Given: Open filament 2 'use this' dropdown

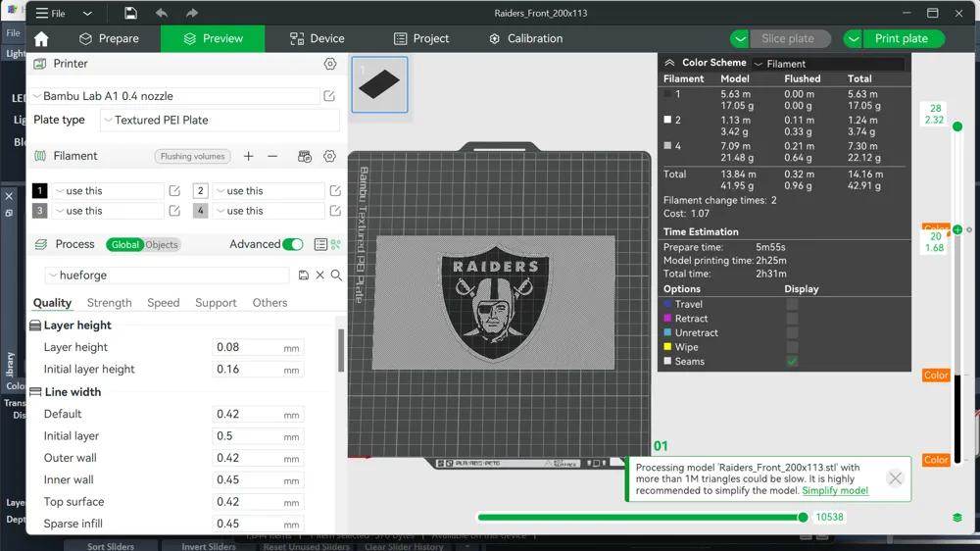Looking at the screenshot, I should 268,191.
